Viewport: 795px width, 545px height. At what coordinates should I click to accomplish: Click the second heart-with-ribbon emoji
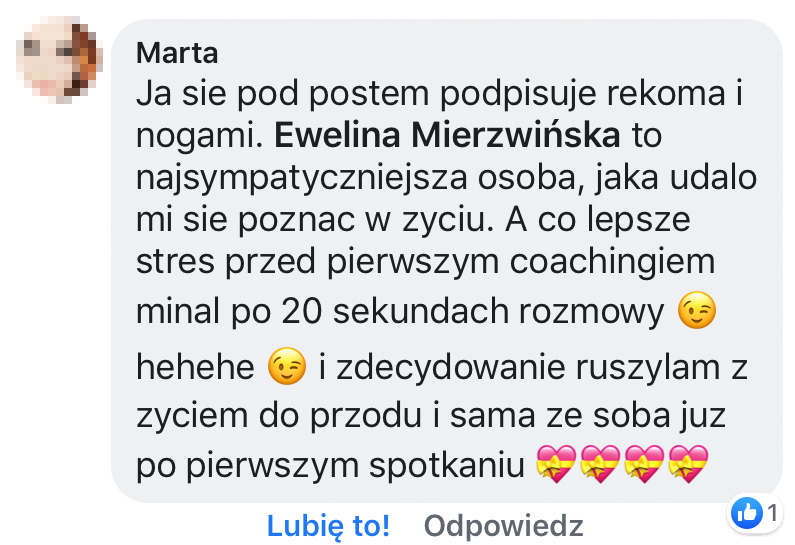(x=600, y=463)
